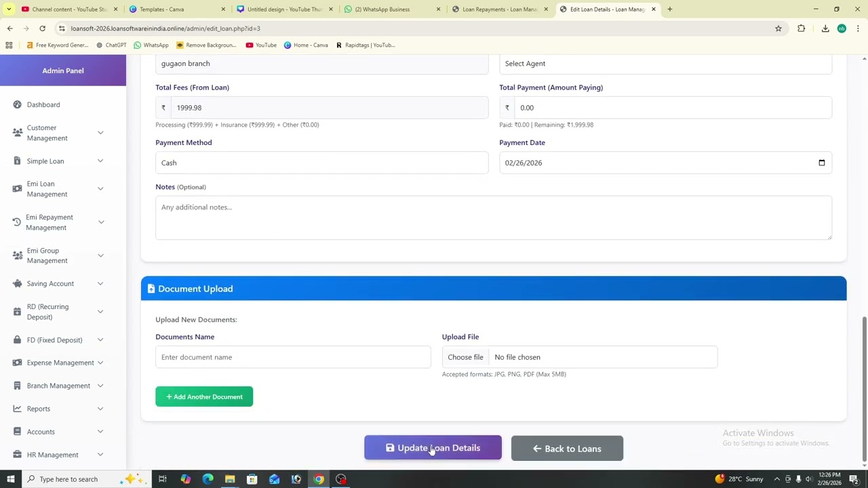Bookmark this page with the star icon
The image size is (868, 488).
point(778,28)
